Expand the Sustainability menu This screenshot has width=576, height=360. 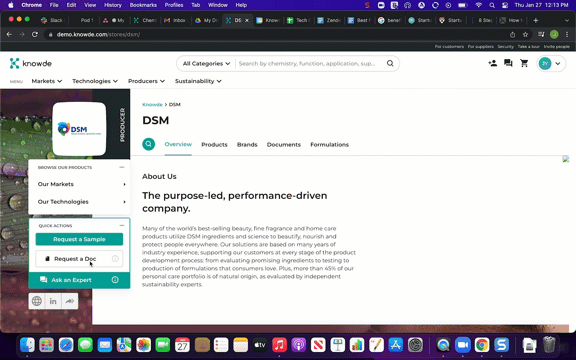198,81
